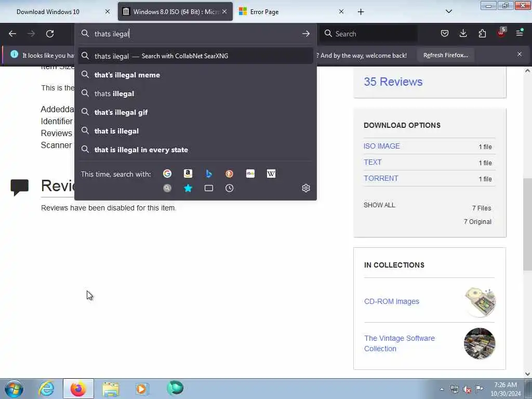532x399 pixels.
Task: Open the Windows Start menu
Action: [14, 389]
